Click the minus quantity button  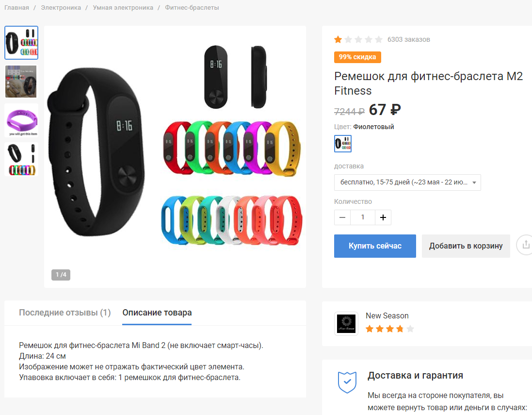coord(342,217)
